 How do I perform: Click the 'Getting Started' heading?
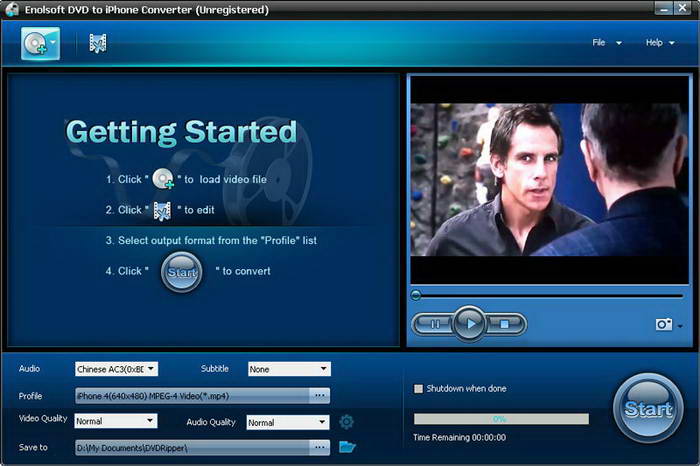pos(181,132)
